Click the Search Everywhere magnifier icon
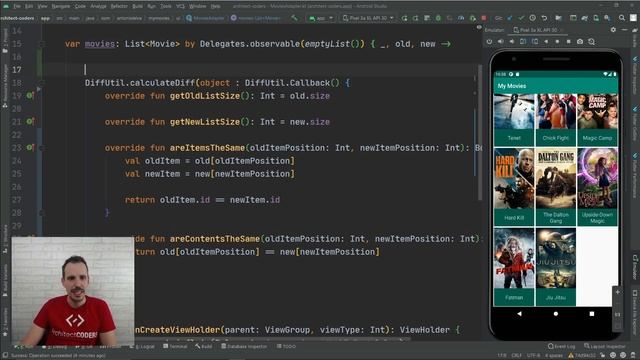Viewport: 640px width, 360px height. pos(622,18)
